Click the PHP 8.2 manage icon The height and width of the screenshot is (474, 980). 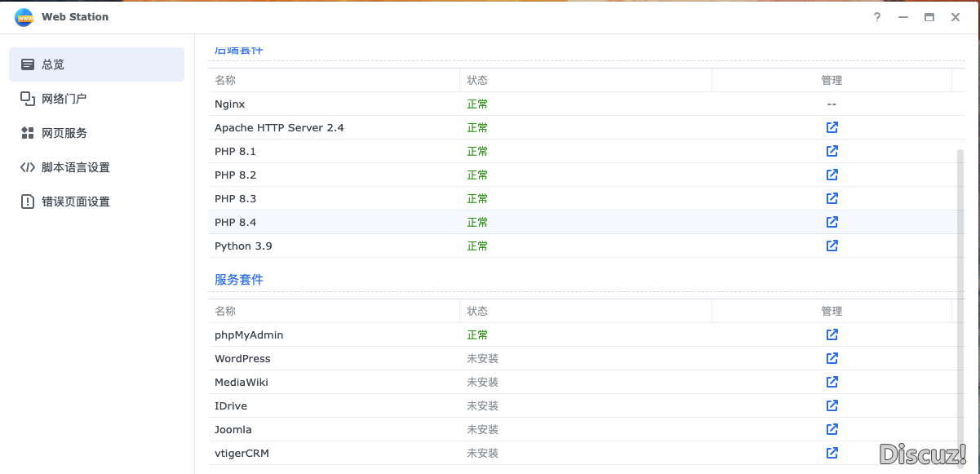click(x=831, y=175)
